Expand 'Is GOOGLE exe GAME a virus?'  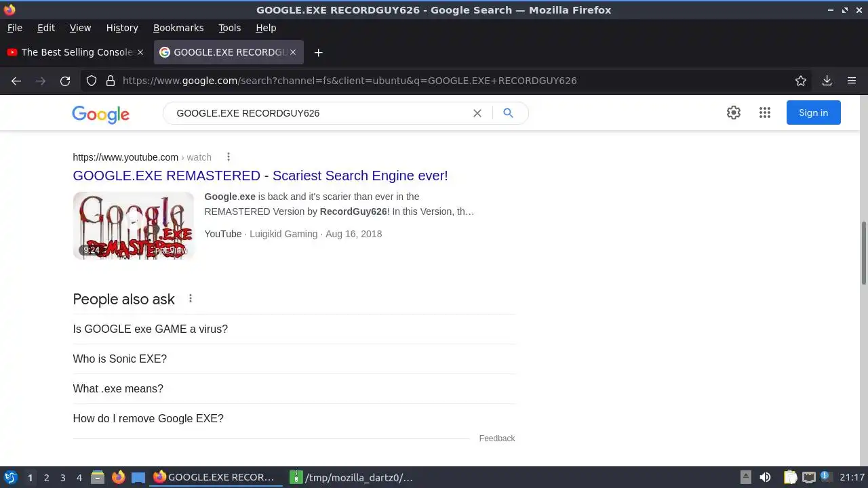[294, 329]
